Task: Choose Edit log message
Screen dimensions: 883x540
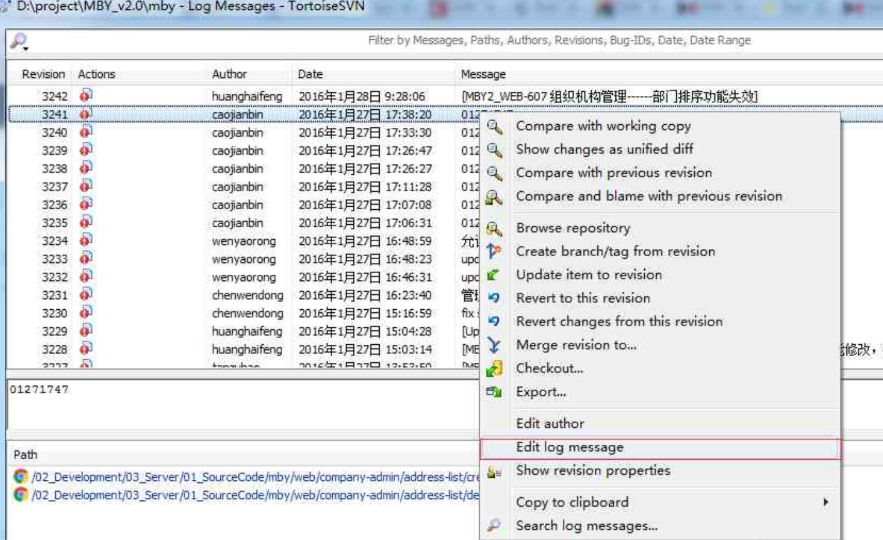Action: point(570,447)
